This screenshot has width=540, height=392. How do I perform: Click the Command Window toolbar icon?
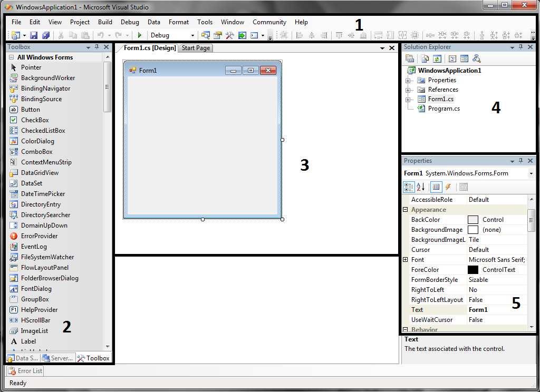[x=254, y=35]
